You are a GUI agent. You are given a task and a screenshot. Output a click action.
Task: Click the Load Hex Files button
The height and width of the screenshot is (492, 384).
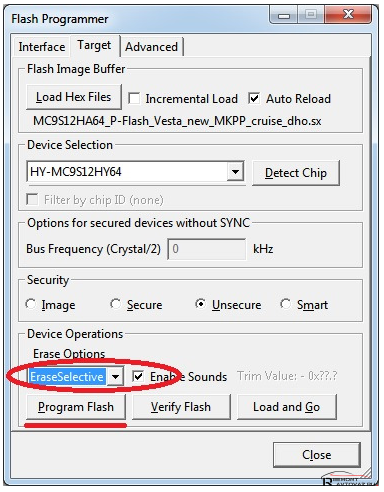point(74,97)
